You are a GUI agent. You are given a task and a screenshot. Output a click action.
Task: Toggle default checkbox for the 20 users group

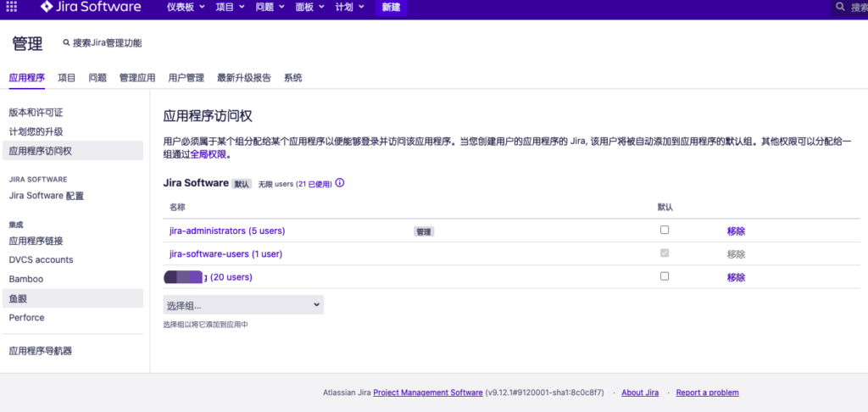tap(665, 276)
